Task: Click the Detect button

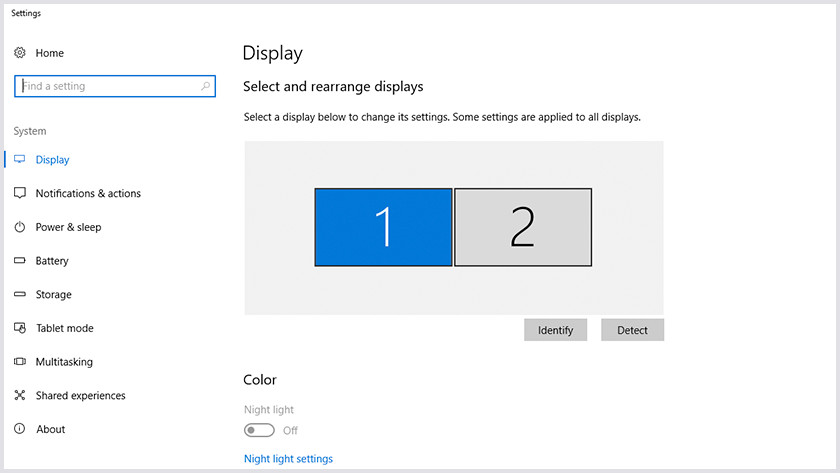Action: 632,330
